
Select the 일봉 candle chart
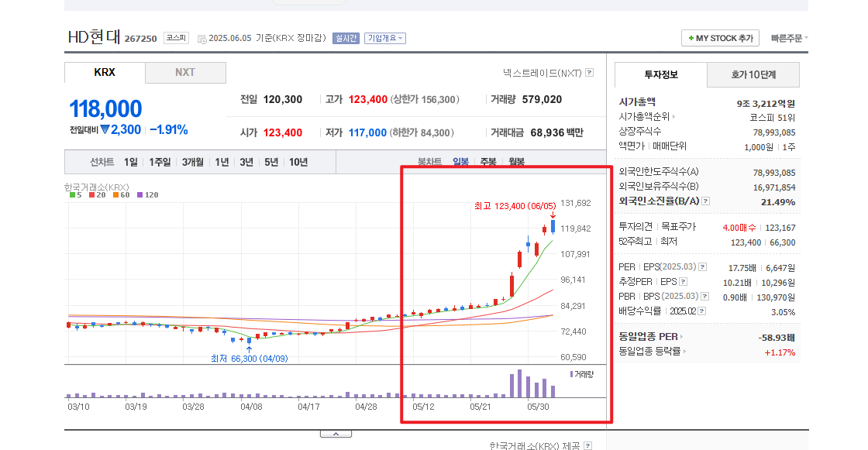[x=460, y=162]
